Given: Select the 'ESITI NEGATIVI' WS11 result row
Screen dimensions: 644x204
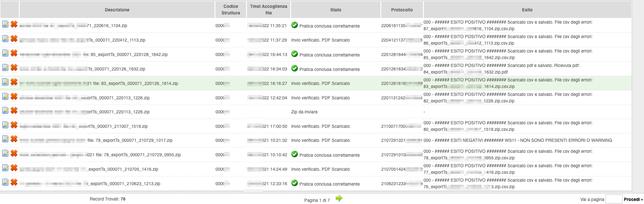Looking at the screenshot, I should point(518,140).
